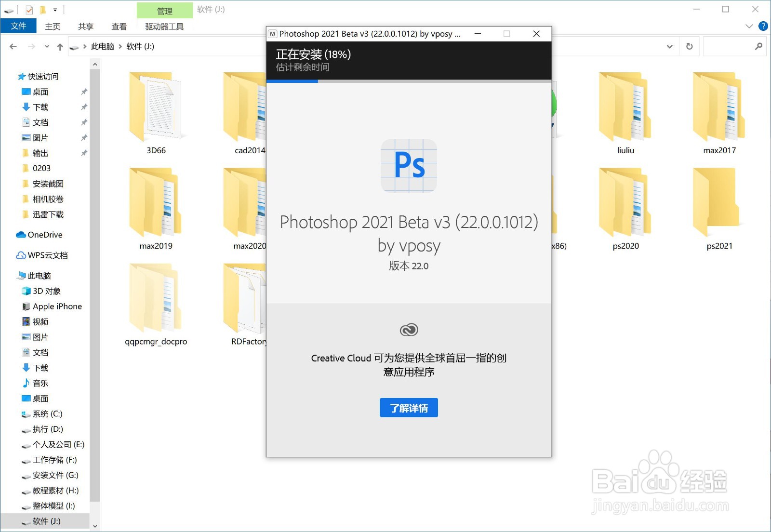Click the installation progress bar
Image resolution: width=771 pixels, height=532 pixels.
pyautogui.click(x=409, y=81)
